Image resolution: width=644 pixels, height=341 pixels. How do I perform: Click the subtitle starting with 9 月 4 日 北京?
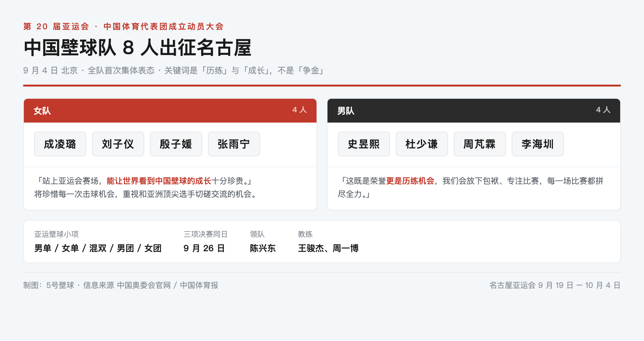coord(174,70)
